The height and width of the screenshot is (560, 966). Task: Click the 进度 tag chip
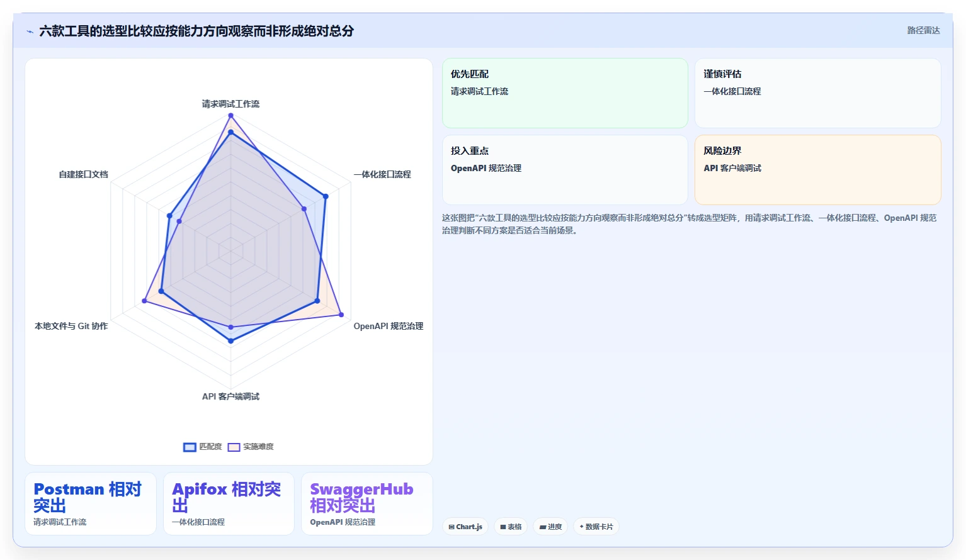[550, 527]
